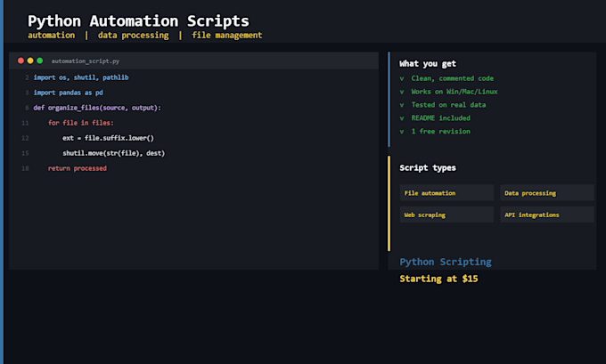Click the 'Python Scripting' label
The image size is (606, 364).
click(446, 262)
